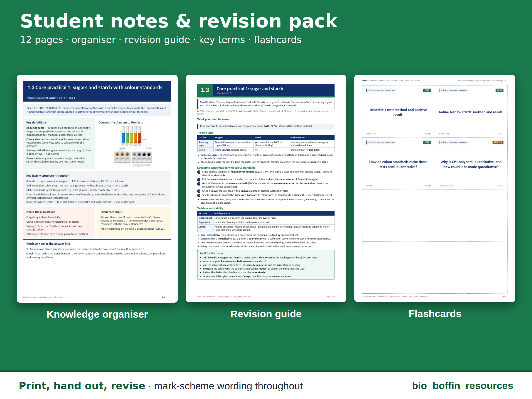This screenshot has height=399, width=532.
Task: Click the 'Key facts • structure → function' heading
Action: (48, 176)
